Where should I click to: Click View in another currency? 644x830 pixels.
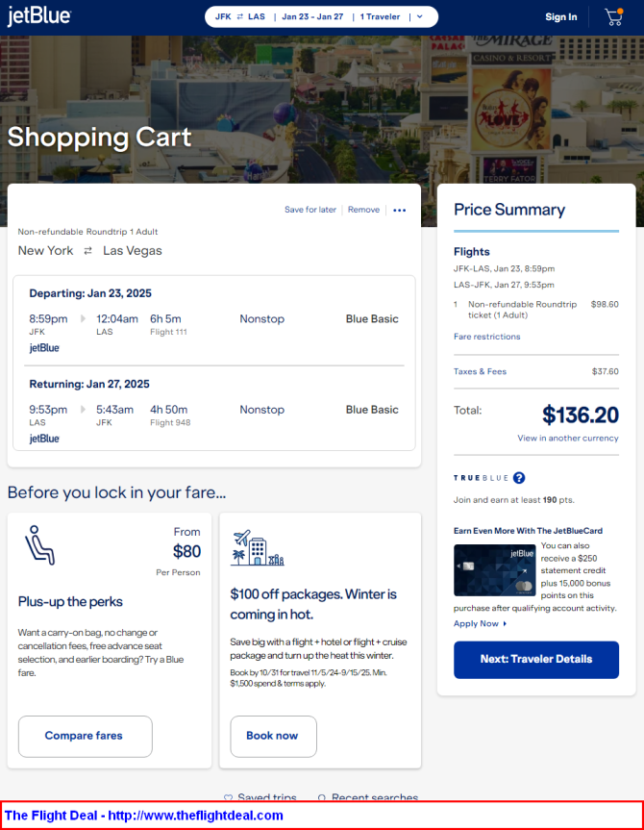pos(568,439)
